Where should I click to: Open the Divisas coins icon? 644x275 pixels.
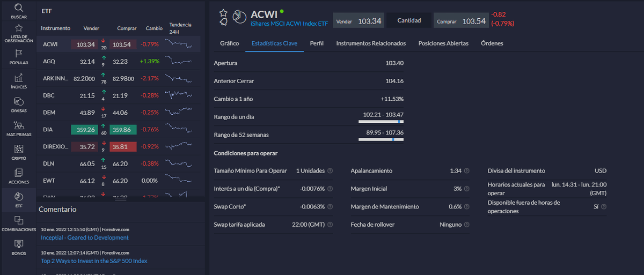point(19,102)
